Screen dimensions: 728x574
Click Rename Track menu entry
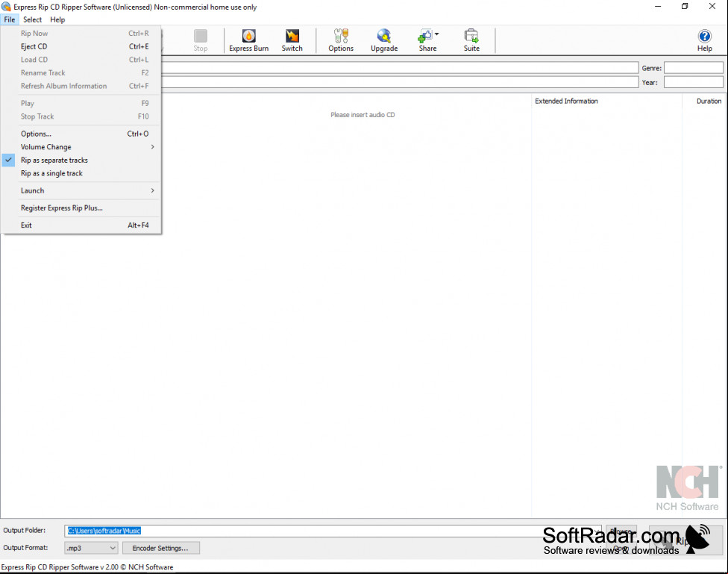81,73
